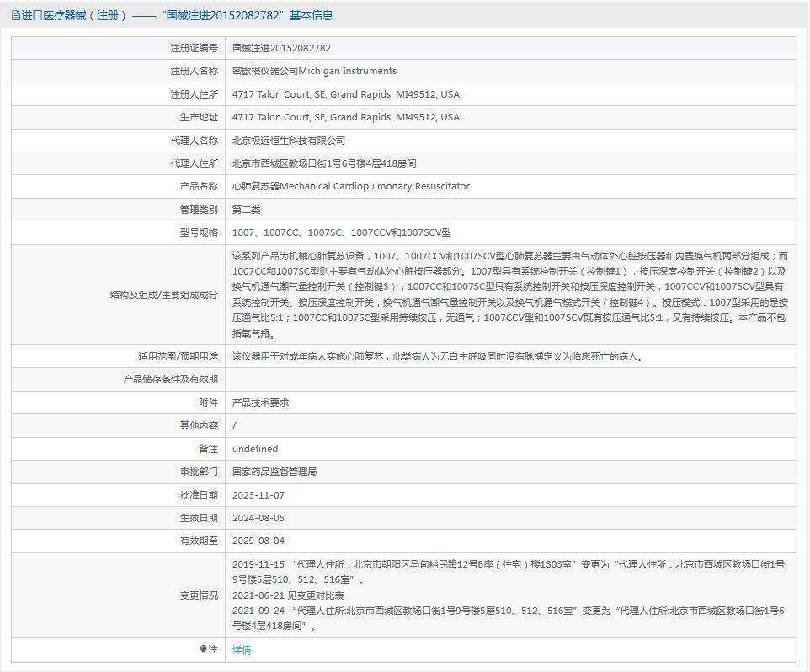Open the 详情 link in the 注 row
810x672 pixels.
(242, 650)
